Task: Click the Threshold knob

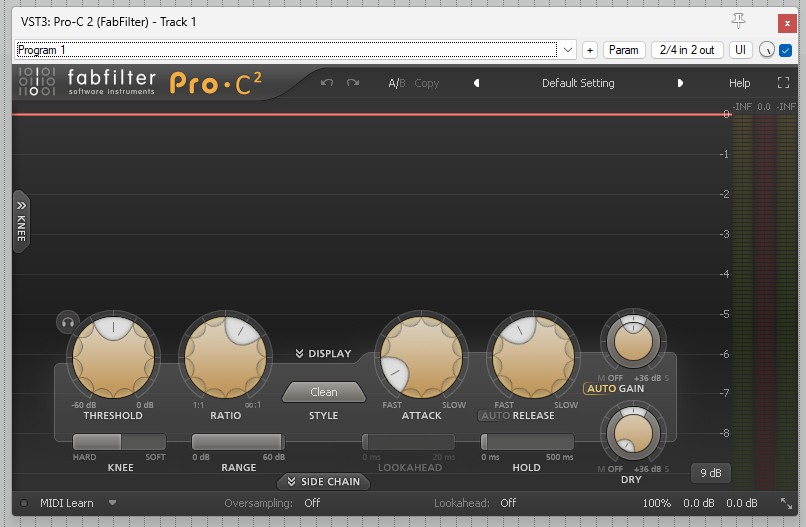Action: (x=113, y=357)
